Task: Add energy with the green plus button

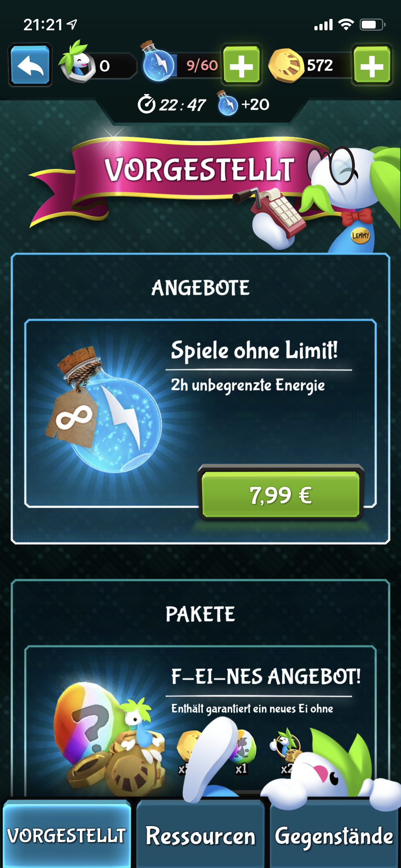Action: pyautogui.click(x=242, y=65)
